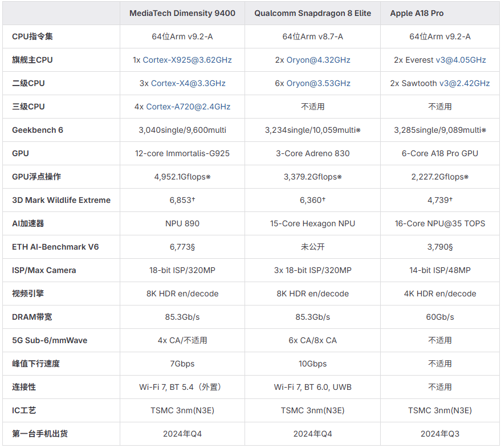Image resolution: width=501 pixels, height=448 pixels.
Task: Select the MediaTech Dimensity 9400 column header
Action: pos(182,13)
